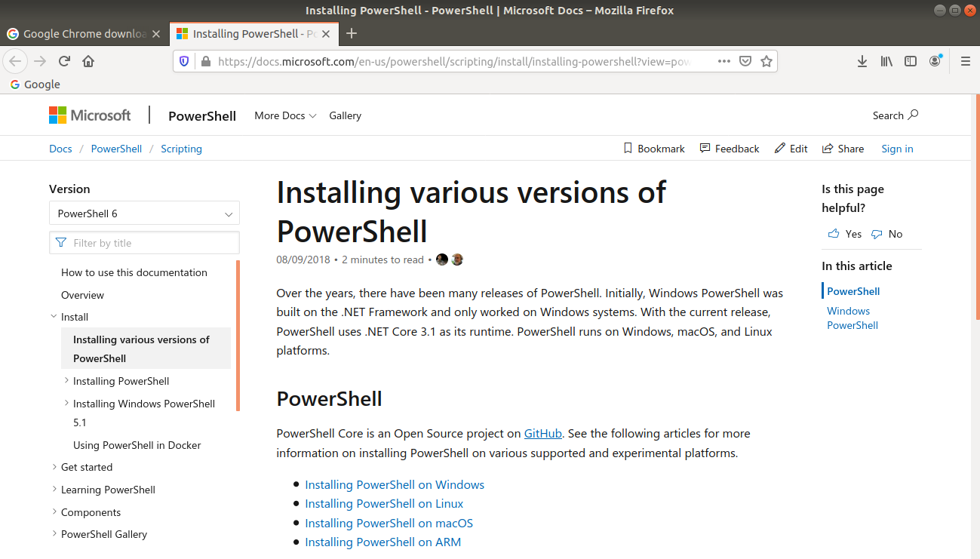Image resolution: width=980 pixels, height=559 pixels.
Task: Click the browser URL address bar
Action: tap(453, 61)
